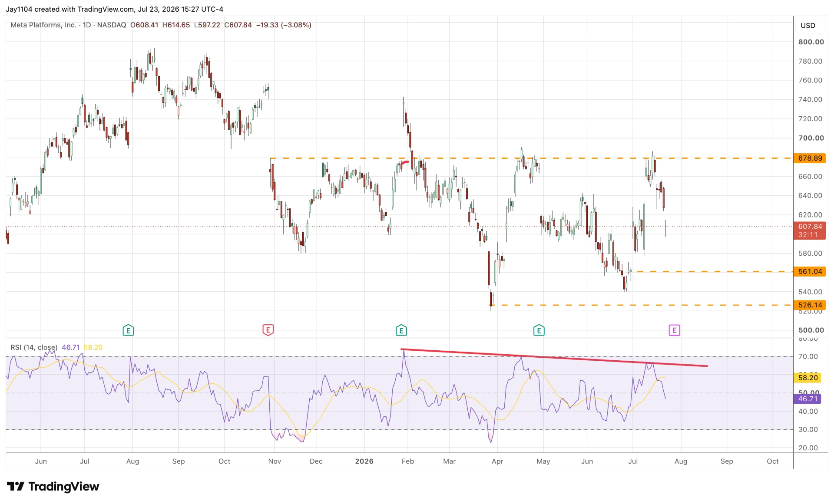This screenshot has height=504, width=834.
Task: Click the Nov label on the time axis
Action: 275,461
